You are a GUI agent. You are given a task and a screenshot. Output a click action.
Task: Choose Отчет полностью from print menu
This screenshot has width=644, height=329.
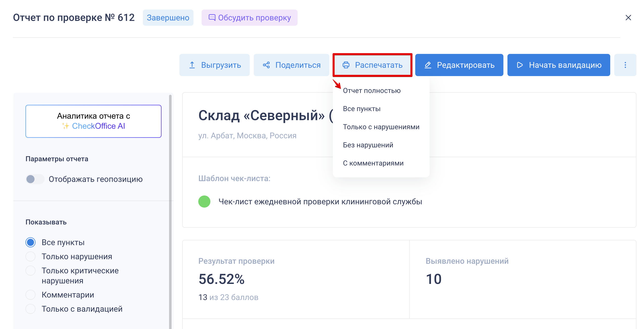[372, 91]
